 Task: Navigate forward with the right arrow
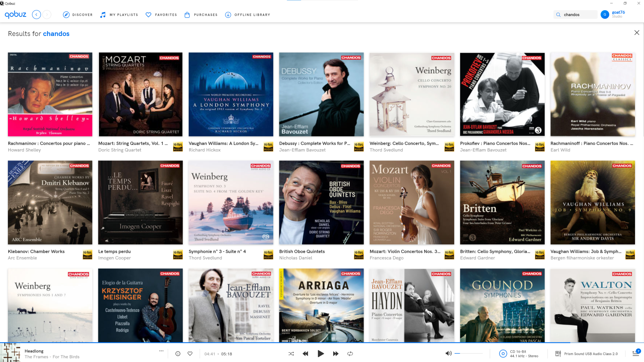[46, 14]
